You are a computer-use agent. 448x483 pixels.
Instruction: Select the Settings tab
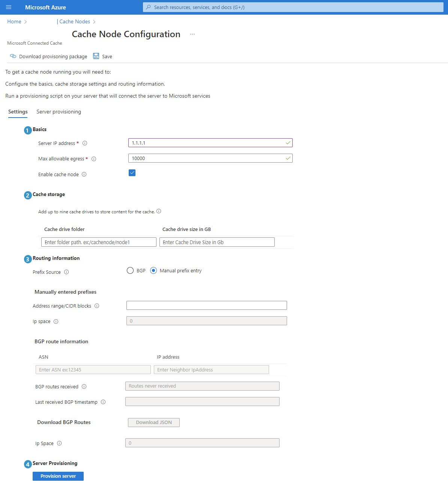18,112
